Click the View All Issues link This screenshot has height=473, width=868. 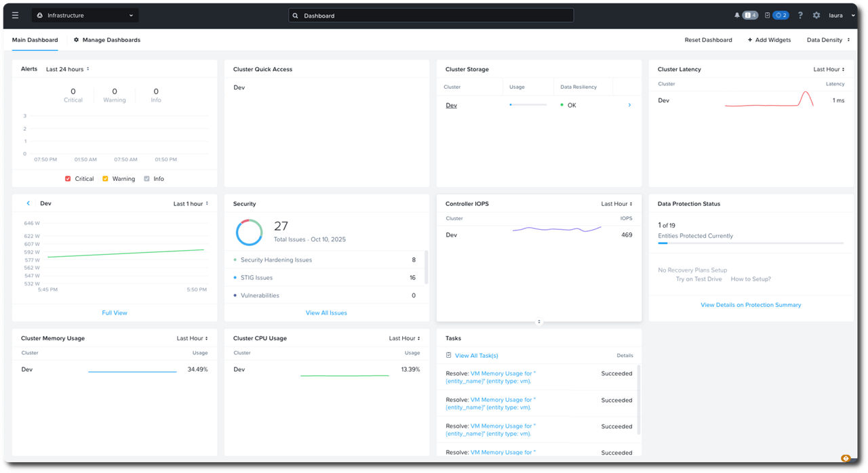point(326,313)
